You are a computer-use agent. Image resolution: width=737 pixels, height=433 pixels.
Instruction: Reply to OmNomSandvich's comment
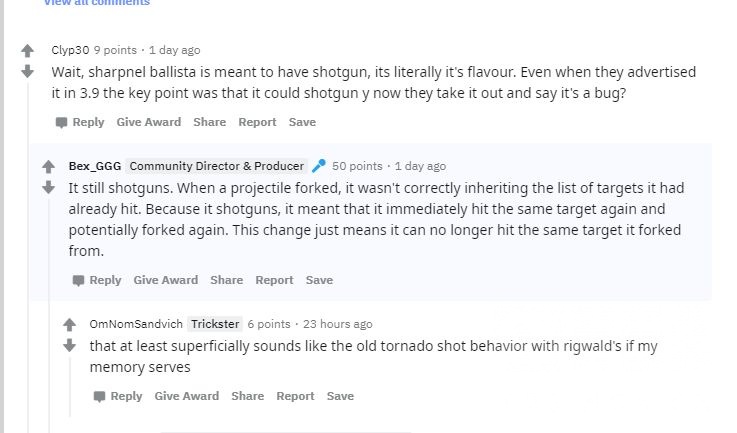(117, 396)
